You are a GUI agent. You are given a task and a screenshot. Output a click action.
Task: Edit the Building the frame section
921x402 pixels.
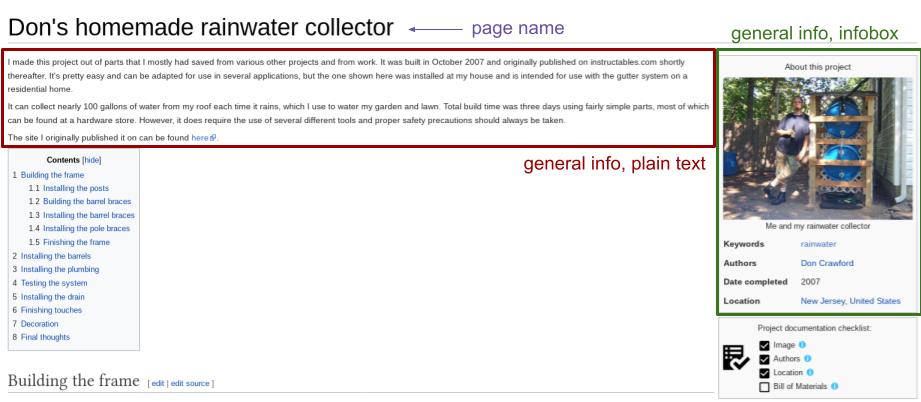click(x=158, y=384)
